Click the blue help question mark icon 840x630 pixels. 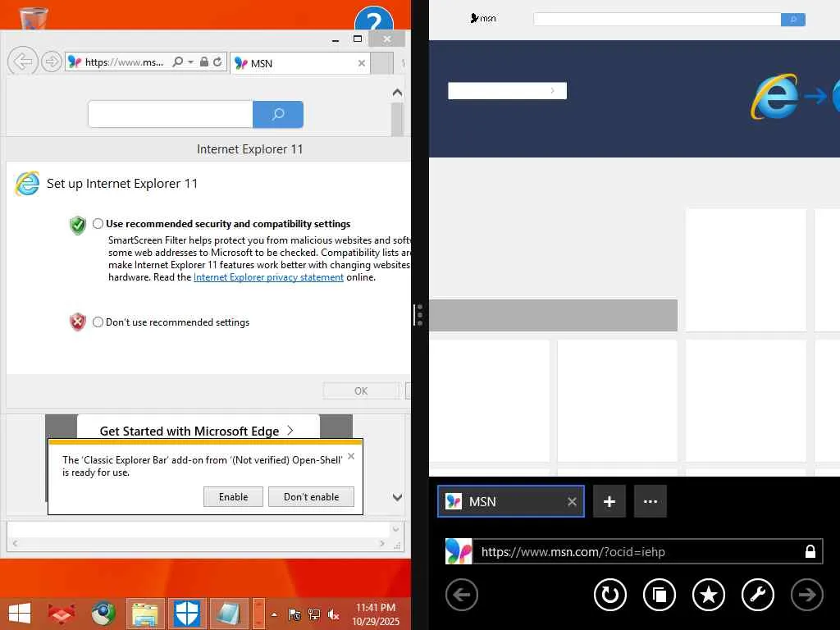(x=374, y=20)
